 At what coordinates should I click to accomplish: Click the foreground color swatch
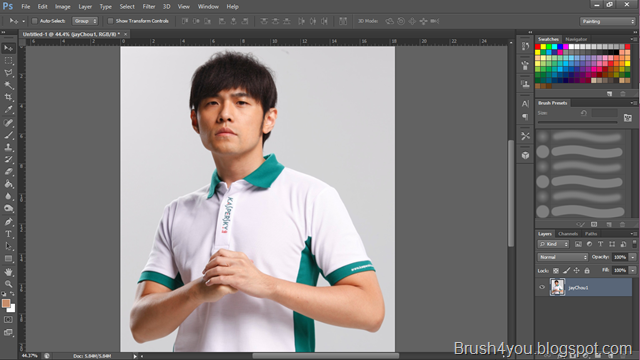pos(6,303)
